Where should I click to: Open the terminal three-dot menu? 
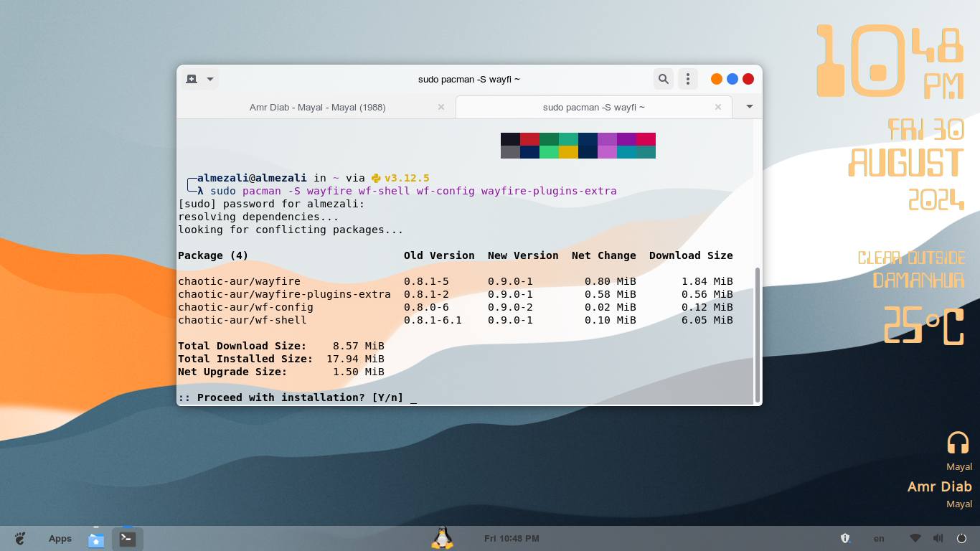[688, 79]
